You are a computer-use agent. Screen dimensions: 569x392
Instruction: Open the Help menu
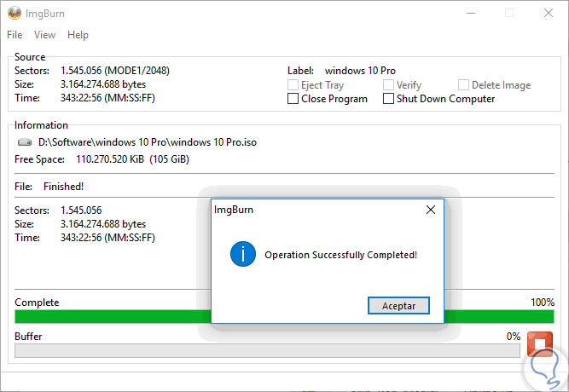coord(78,35)
